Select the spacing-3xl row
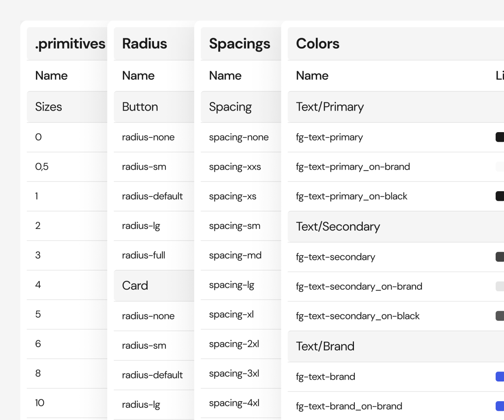Viewport: 504px width, 420px height. point(241,374)
